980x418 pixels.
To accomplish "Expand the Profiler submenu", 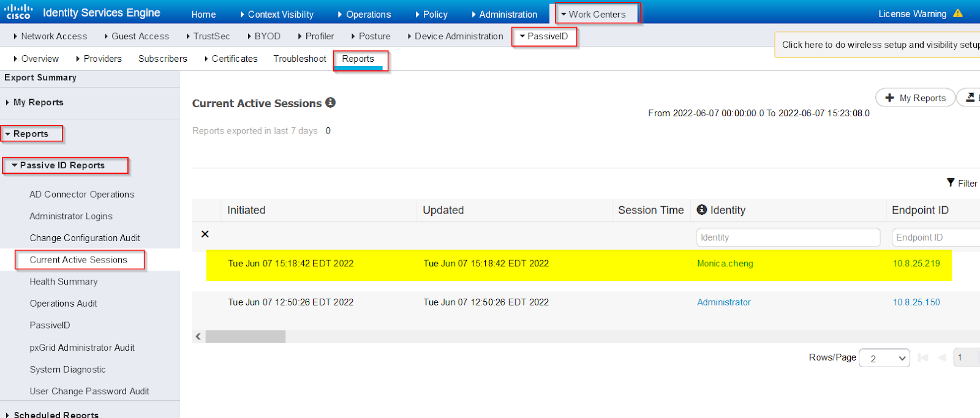I will [316, 36].
